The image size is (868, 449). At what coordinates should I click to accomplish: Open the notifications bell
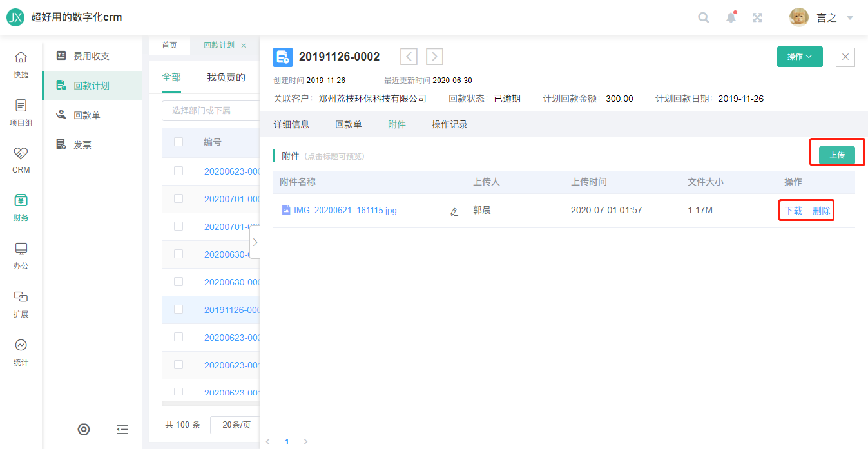pyautogui.click(x=731, y=17)
